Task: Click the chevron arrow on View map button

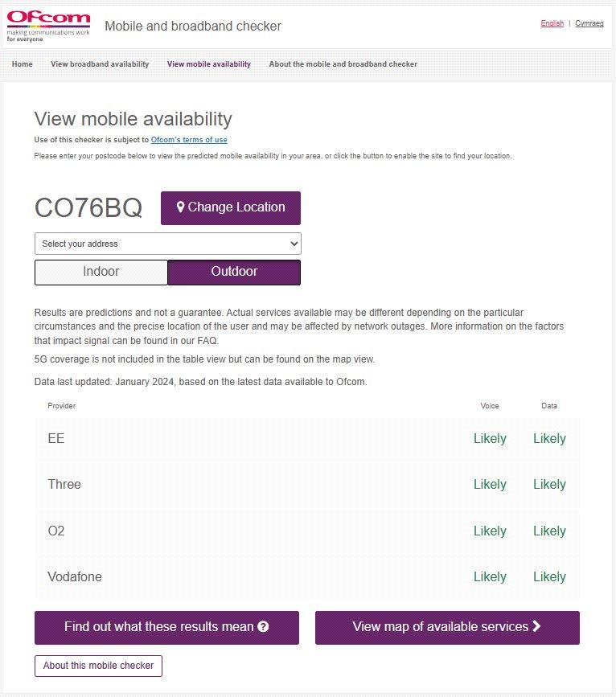Action: click(x=536, y=626)
